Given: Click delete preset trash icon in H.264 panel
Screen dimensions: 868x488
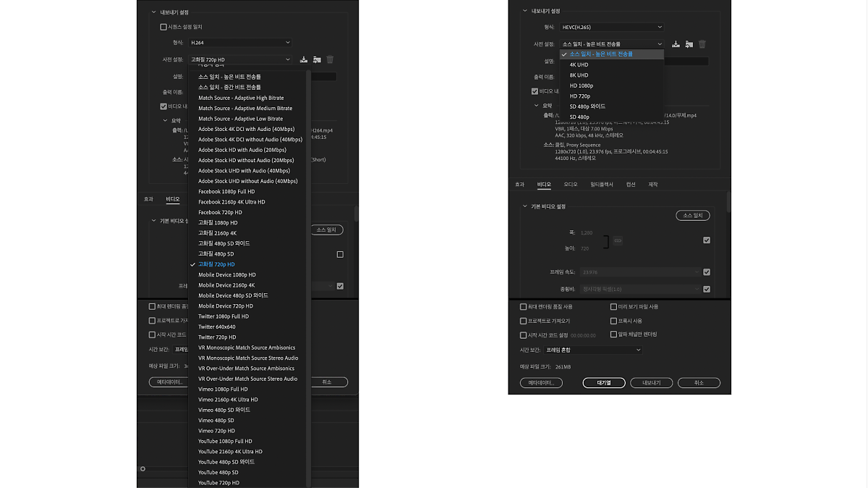Looking at the screenshot, I should click(x=330, y=59).
